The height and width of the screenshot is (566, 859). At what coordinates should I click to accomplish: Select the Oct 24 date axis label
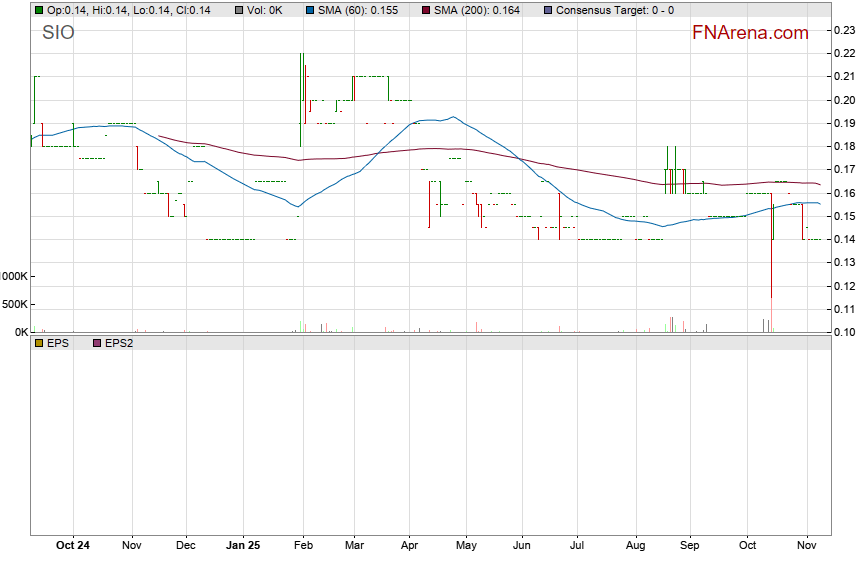(73, 546)
